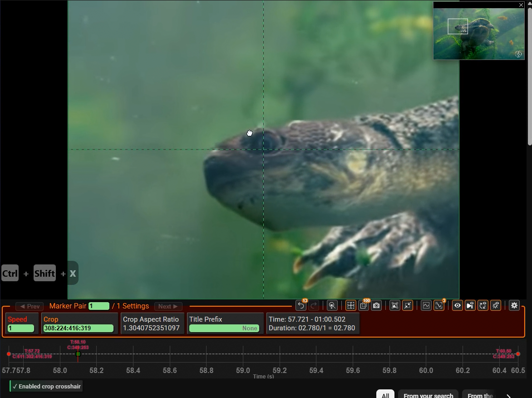Toggle the eye preview icon

click(x=458, y=306)
